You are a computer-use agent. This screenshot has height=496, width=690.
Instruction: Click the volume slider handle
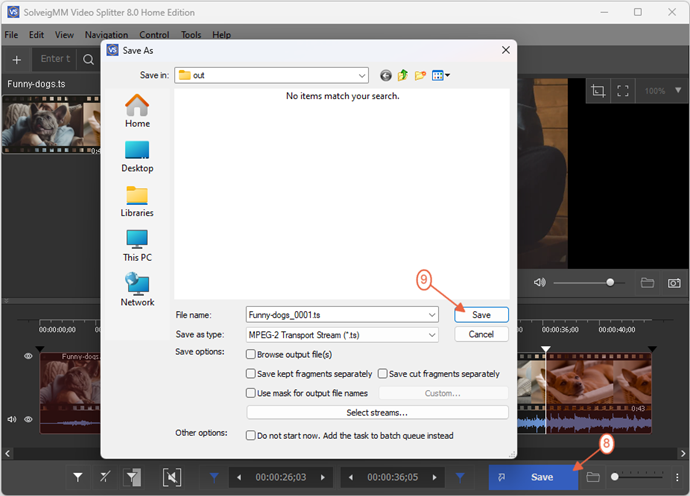click(610, 283)
